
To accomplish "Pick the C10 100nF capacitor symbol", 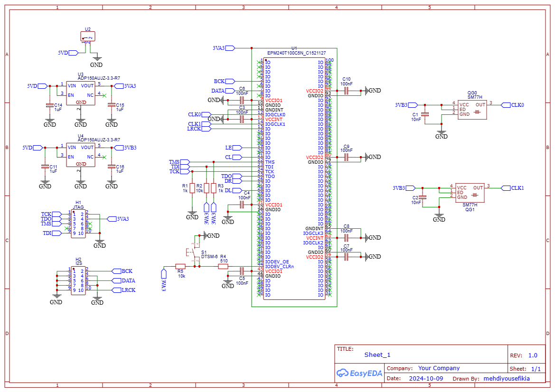I will [x=347, y=91].
